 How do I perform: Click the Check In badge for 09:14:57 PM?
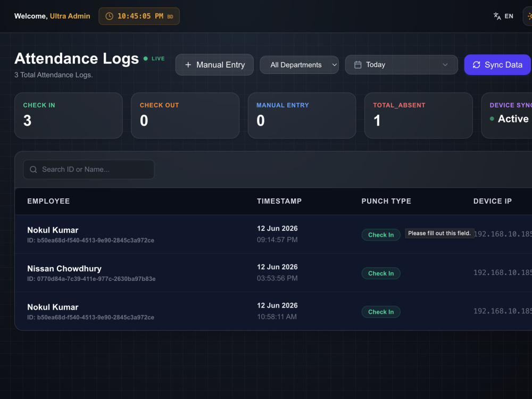[x=381, y=235]
